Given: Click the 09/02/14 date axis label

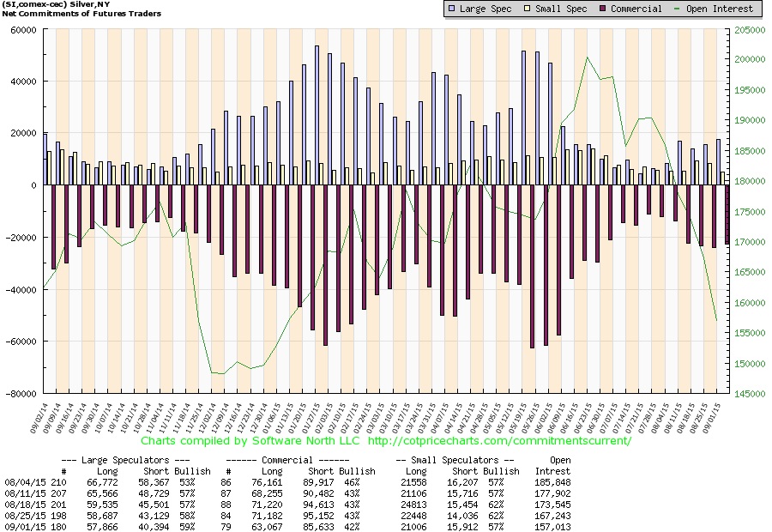Looking at the screenshot, I should pos(39,418).
